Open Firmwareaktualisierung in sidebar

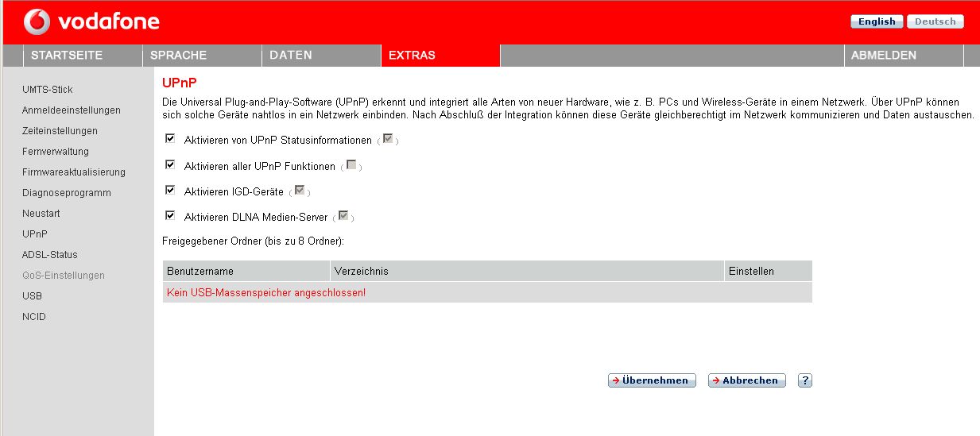click(x=74, y=172)
